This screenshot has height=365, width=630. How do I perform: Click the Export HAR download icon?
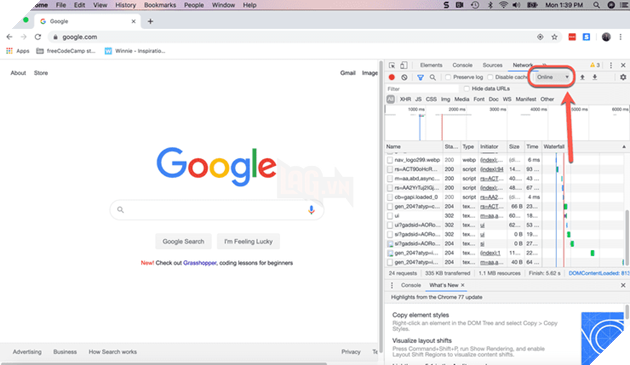click(595, 77)
